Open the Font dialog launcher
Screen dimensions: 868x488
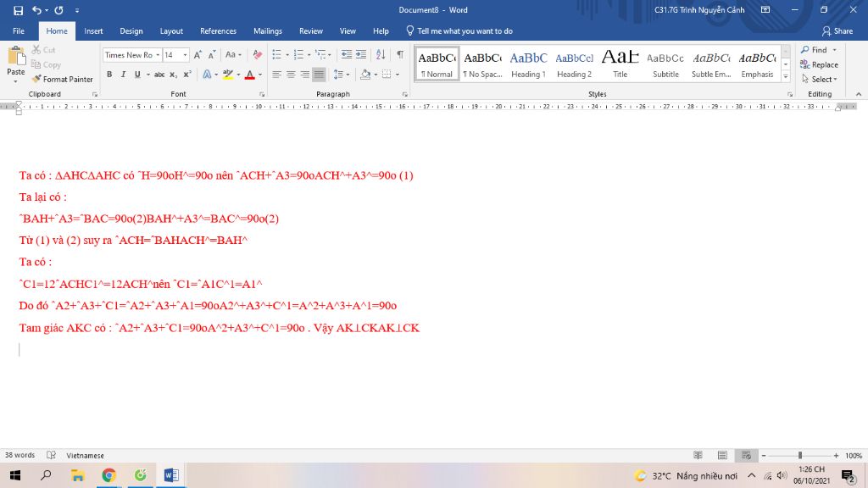[262, 95]
